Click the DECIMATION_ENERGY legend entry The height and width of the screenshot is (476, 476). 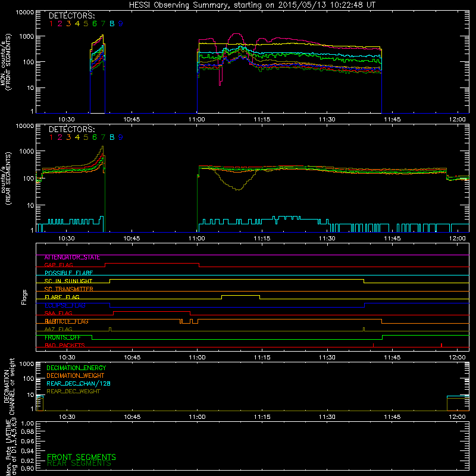click(76, 368)
